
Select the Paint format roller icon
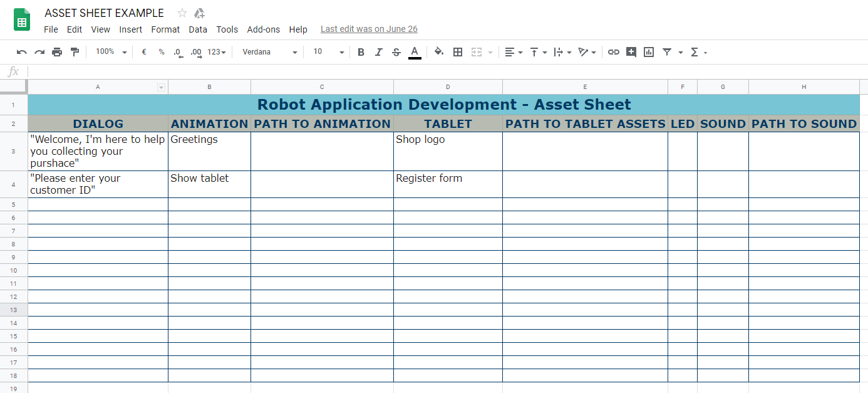(75, 52)
